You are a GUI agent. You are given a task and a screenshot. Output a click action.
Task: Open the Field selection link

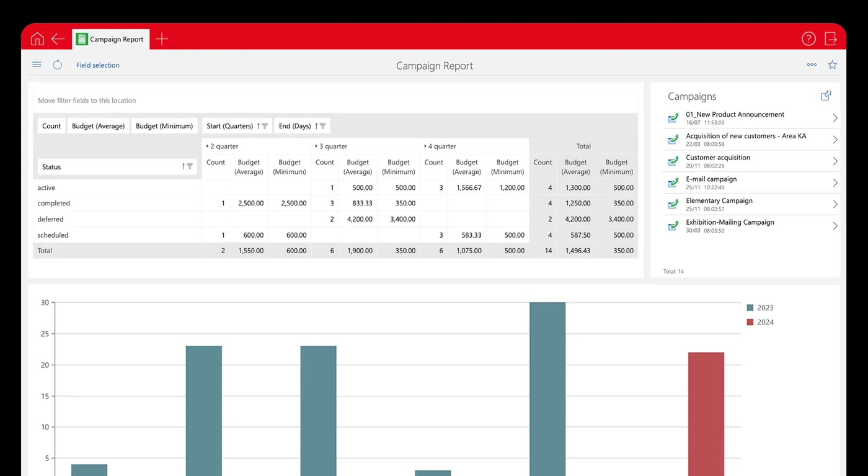click(98, 65)
